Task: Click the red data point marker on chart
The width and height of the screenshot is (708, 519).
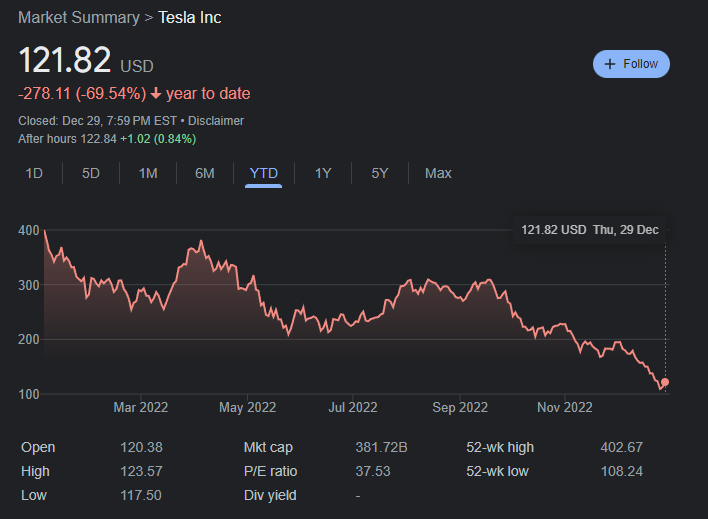Action: [x=665, y=382]
